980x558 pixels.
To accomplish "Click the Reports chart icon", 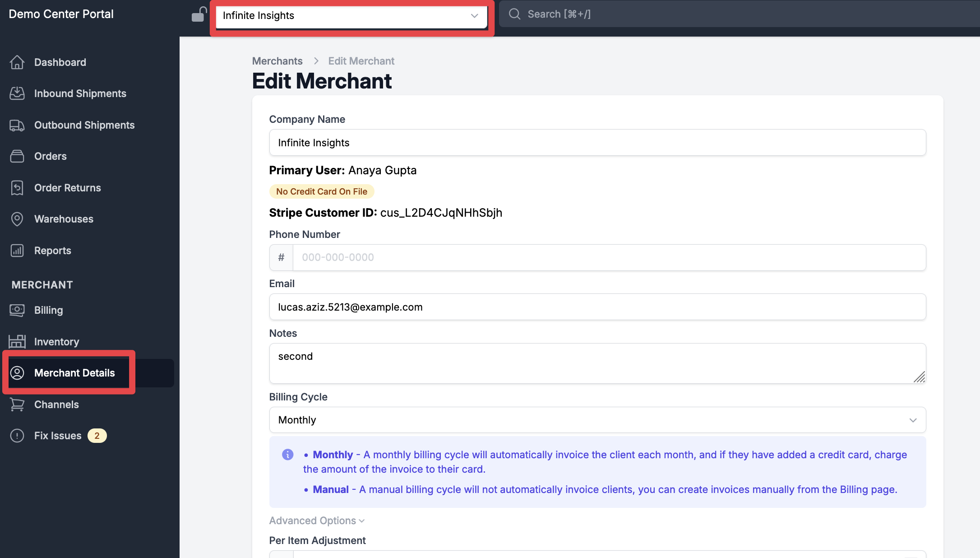I will click(x=17, y=251).
